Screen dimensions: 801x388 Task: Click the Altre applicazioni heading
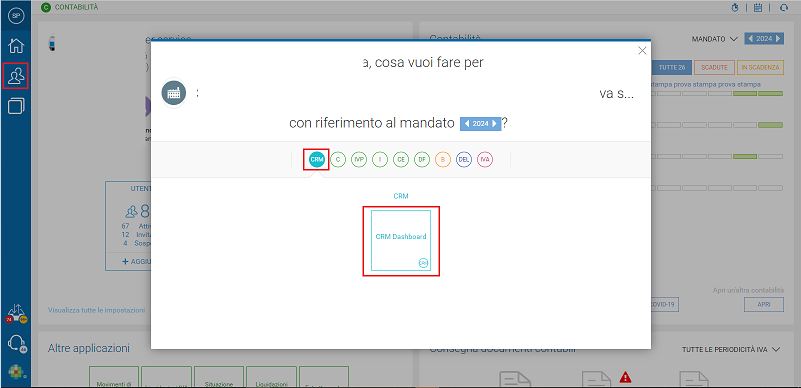88,348
